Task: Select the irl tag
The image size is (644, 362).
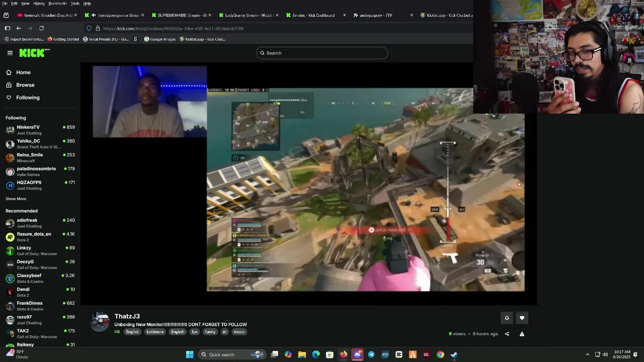Action: pyautogui.click(x=224, y=332)
